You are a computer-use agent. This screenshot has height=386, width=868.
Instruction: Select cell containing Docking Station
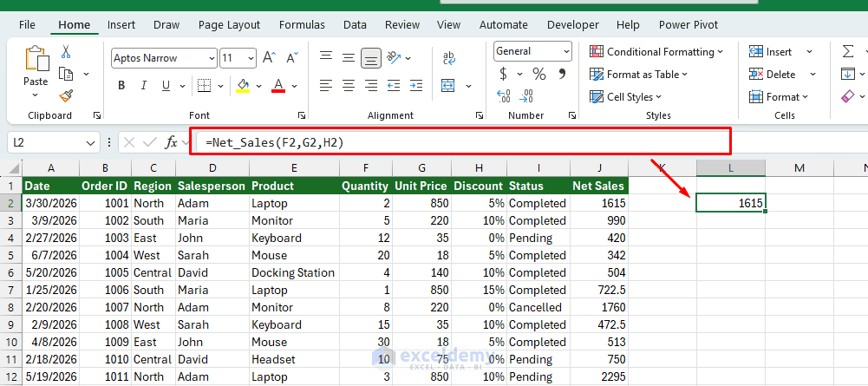click(x=294, y=272)
